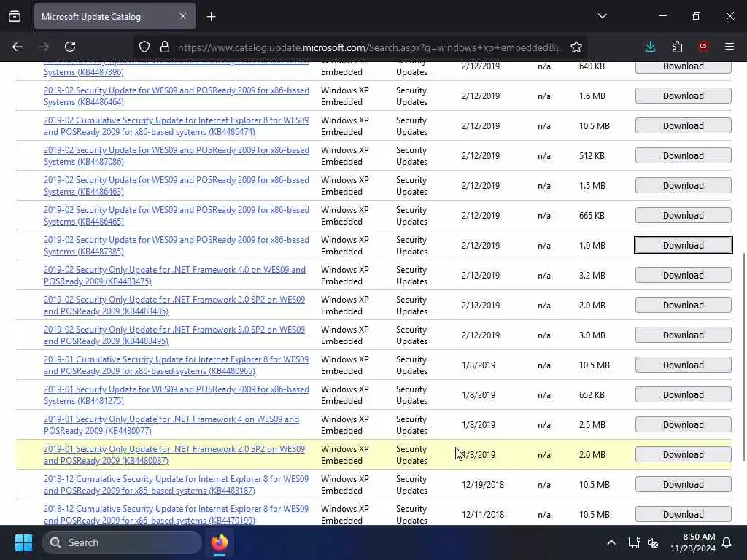Image resolution: width=747 pixels, height=560 pixels.
Task: Download the KB4483495 3.0 MB update
Action: point(683,335)
